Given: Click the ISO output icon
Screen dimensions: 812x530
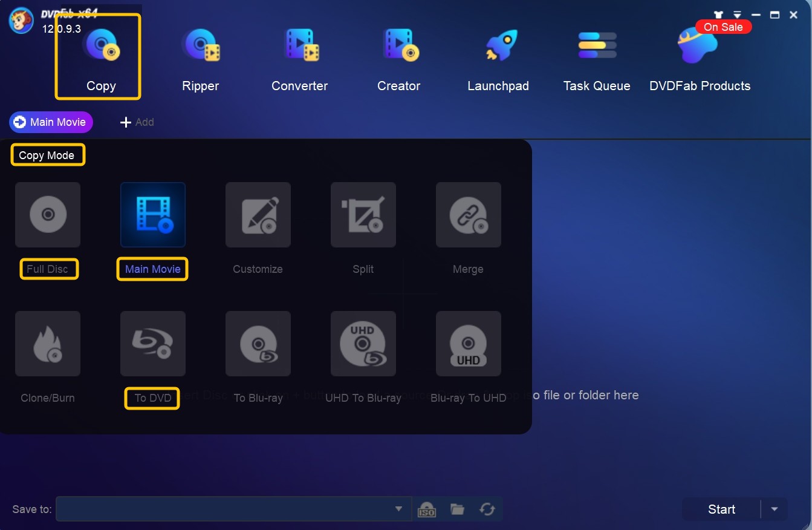Looking at the screenshot, I should 427,509.
